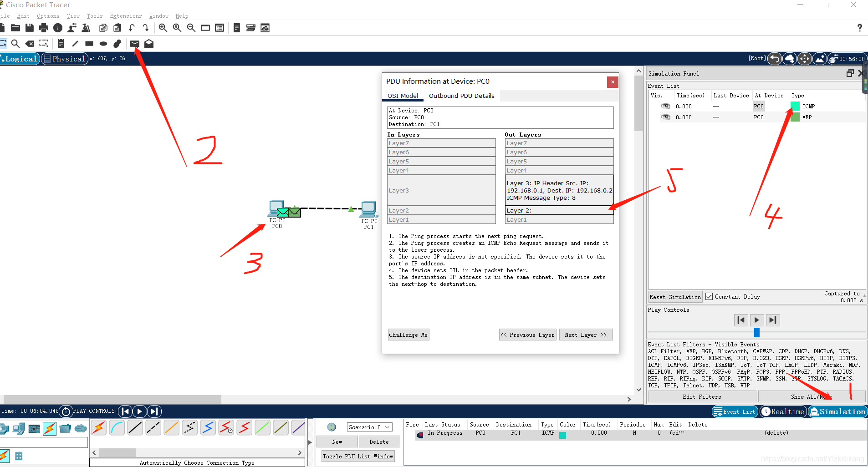Select Copper Straight-Through cable

click(x=135, y=428)
